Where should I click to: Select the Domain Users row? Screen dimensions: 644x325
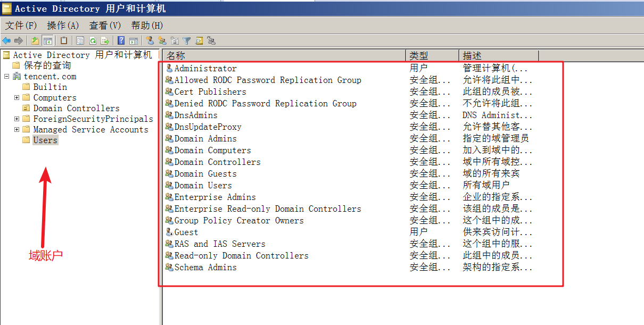click(x=203, y=185)
